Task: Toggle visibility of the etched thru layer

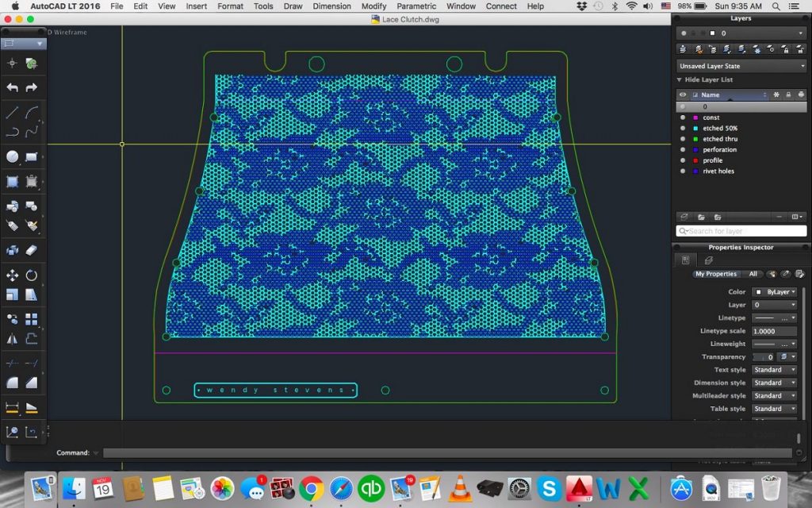Action: [x=682, y=139]
